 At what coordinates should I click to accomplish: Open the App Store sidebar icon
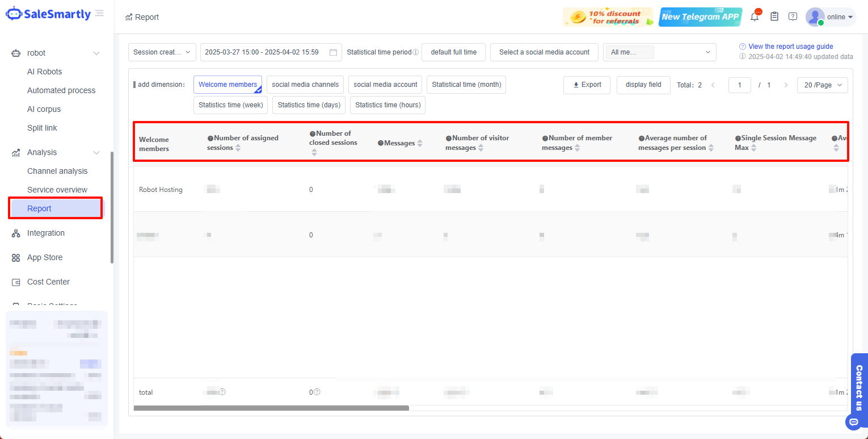(x=15, y=257)
